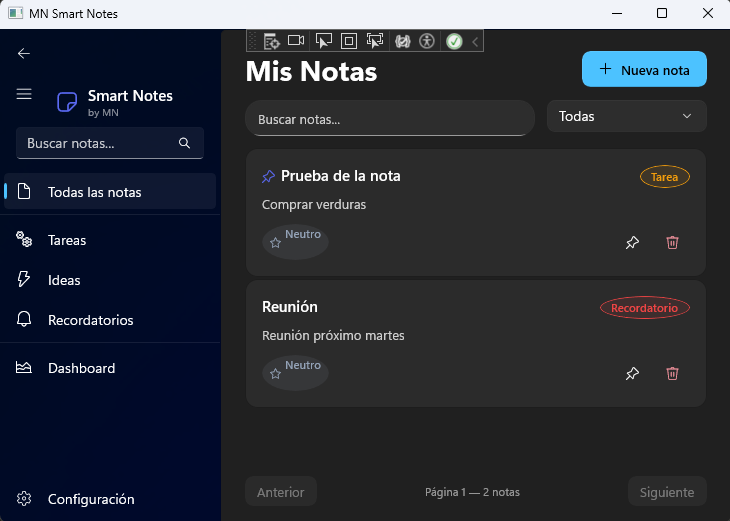Click the Neutro label on the Prueba de la nota card
Screen dimensions: 730x521
pyautogui.click(x=303, y=234)
